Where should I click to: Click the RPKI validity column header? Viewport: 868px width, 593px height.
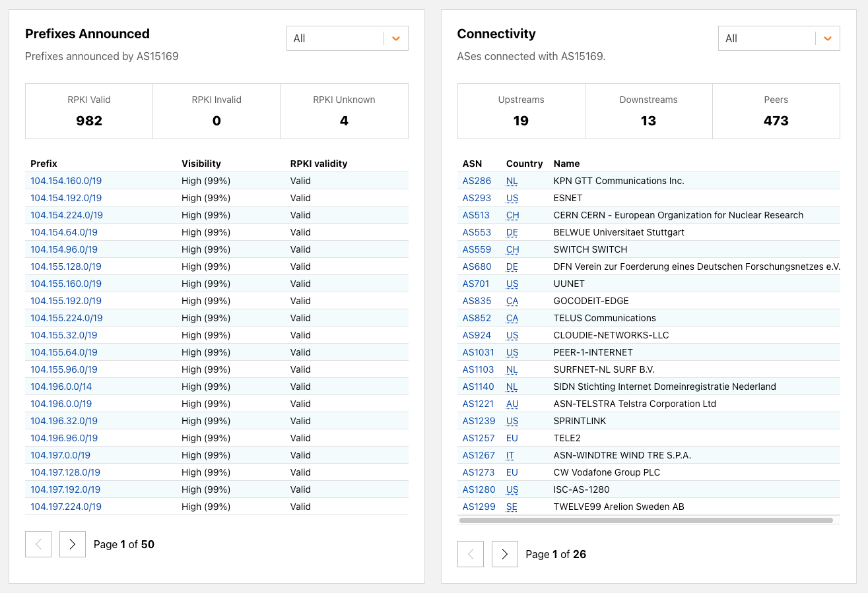pos(319,164)
